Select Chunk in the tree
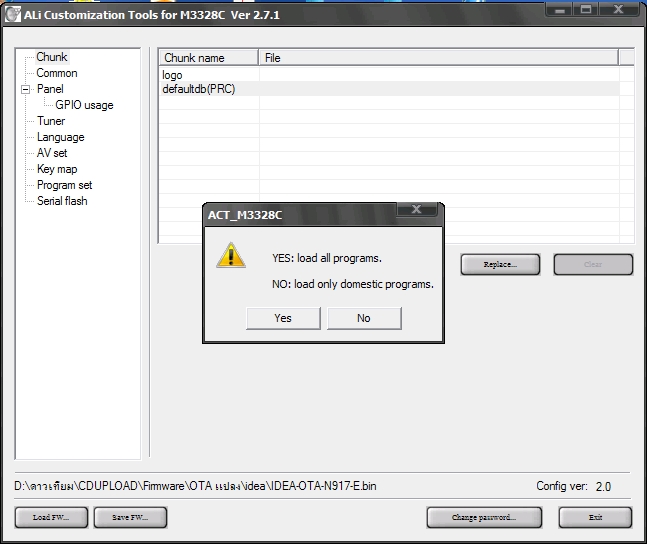This screenshot has width=647, height=544. click(52, 57)
